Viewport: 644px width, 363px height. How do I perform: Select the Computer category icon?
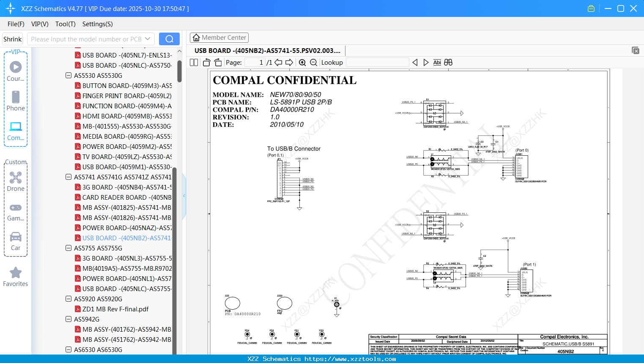click(x=16, y=131)
